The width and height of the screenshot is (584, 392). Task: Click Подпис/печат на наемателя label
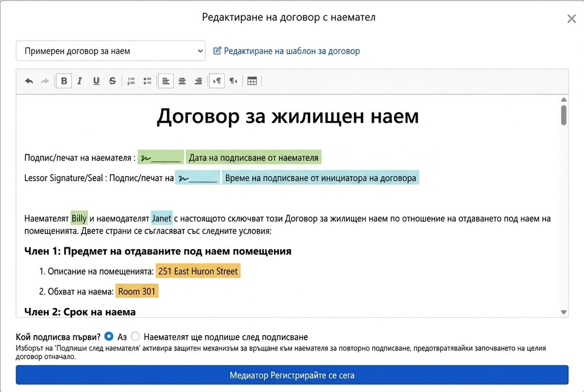pyautogui.click(x=80, y=158)
